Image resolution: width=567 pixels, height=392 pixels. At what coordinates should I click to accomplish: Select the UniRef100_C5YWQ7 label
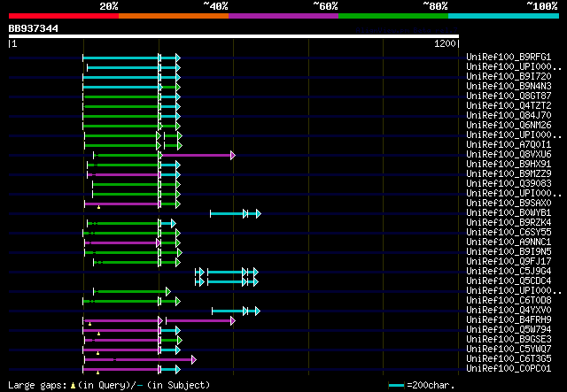(x=509, y=350)
